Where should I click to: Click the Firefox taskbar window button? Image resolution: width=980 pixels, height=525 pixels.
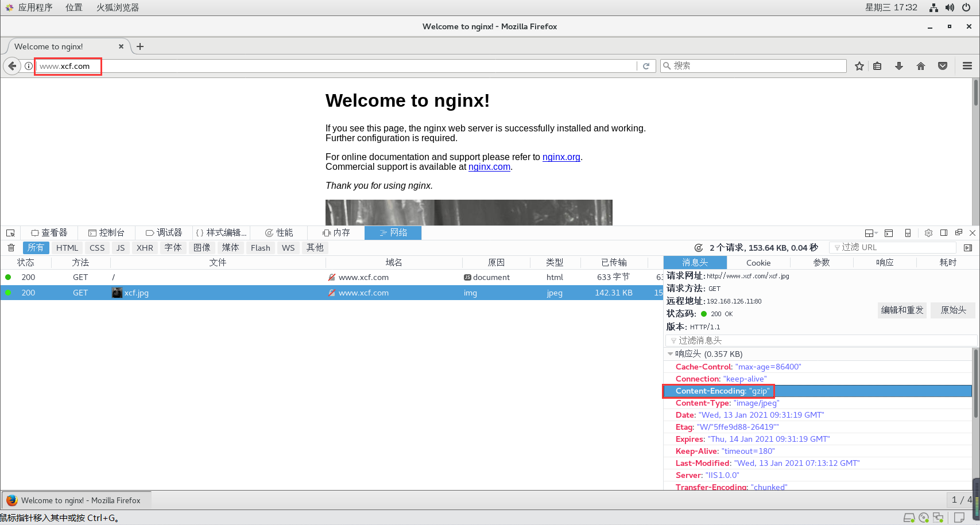(x=76, y=500)
